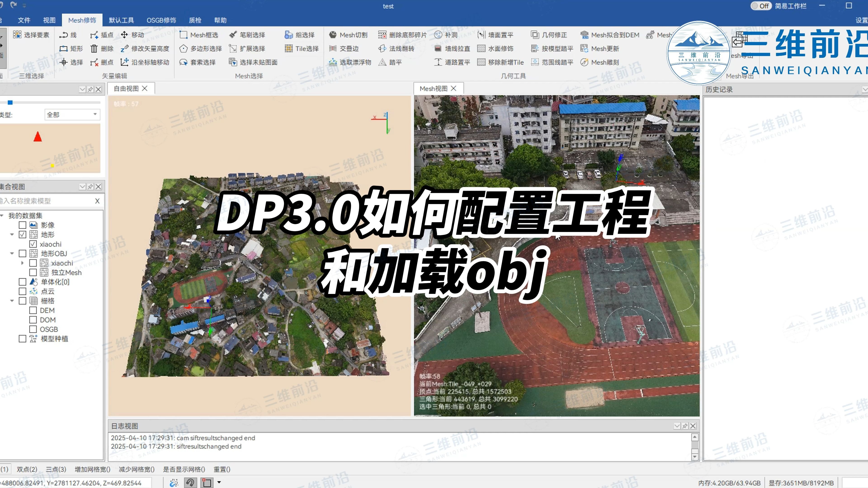The image size is (868, 488).
Task: Switch to the OSGB修饰 ribbon tab
Action: 162,20
